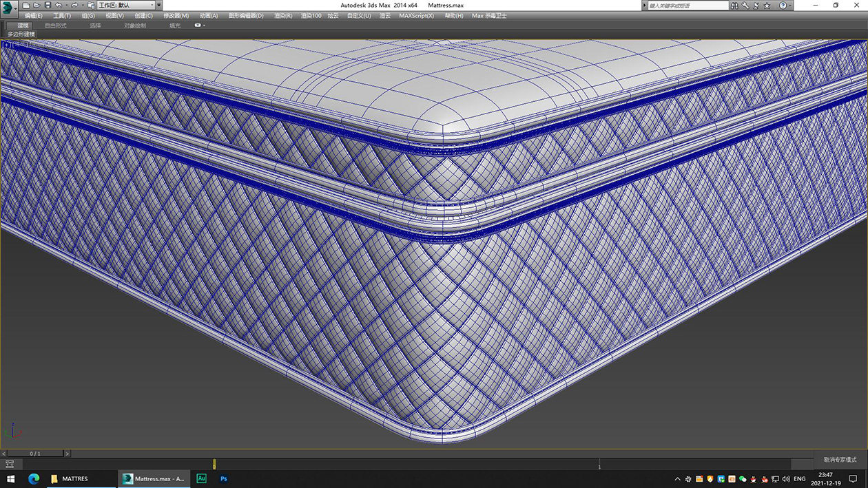Open the workspace selector 工作区: 默认
Screen dimensions: 868x488
point(125,6)
